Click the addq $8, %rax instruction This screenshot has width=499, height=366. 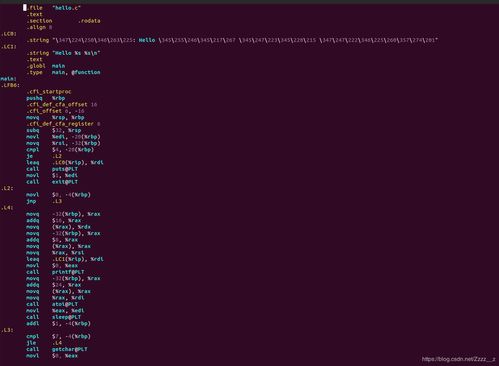[52, 240]
